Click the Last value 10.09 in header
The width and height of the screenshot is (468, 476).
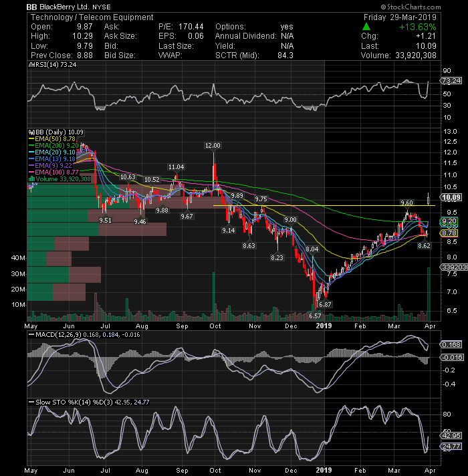[x=426, y=46]
